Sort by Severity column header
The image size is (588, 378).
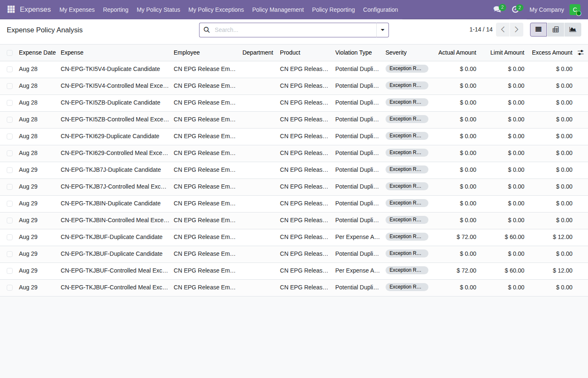pyautogui.click(x=396, y=52)
